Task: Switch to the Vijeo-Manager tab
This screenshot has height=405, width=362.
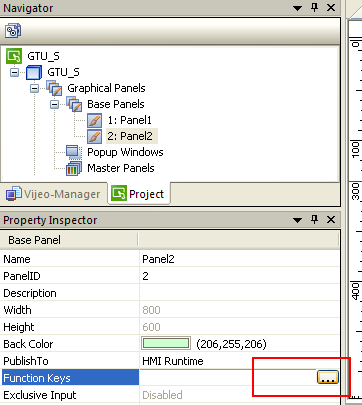Action: (x=53, y=194)
